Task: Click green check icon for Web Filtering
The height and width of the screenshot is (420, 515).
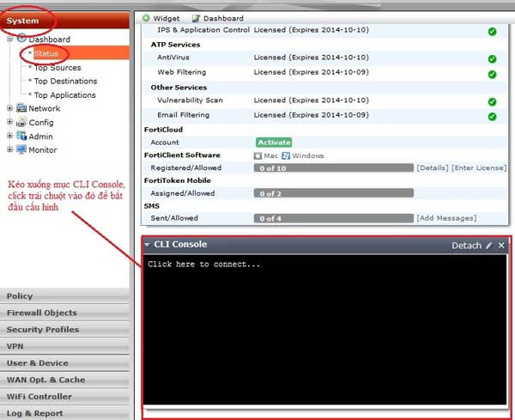Action: point(492,74)
